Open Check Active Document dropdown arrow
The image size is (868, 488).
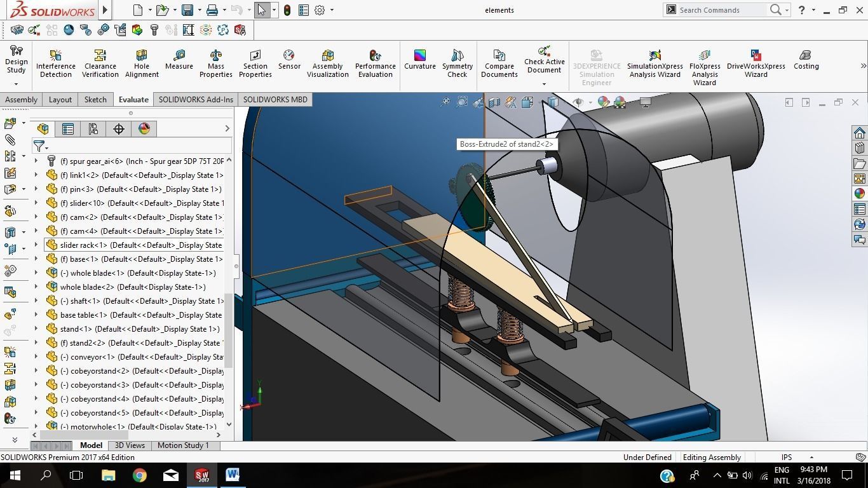coord(544,84)
